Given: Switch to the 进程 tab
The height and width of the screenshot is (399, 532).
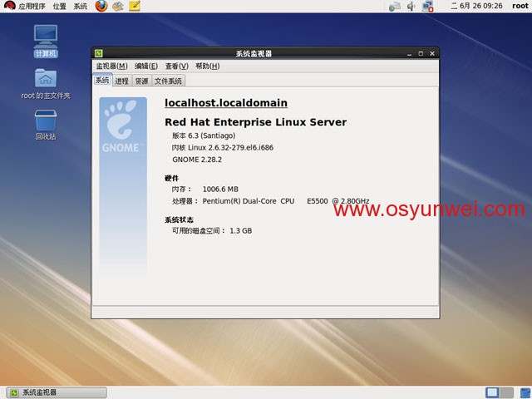Looking at the screenshot, I should click(x=122, y=81).
